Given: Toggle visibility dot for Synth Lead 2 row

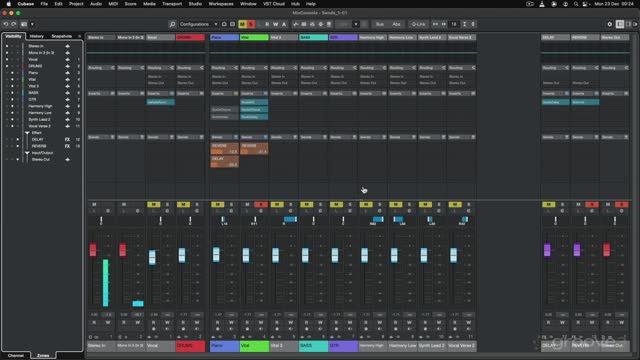Looking at the screenshot, I should coord(12,120).
